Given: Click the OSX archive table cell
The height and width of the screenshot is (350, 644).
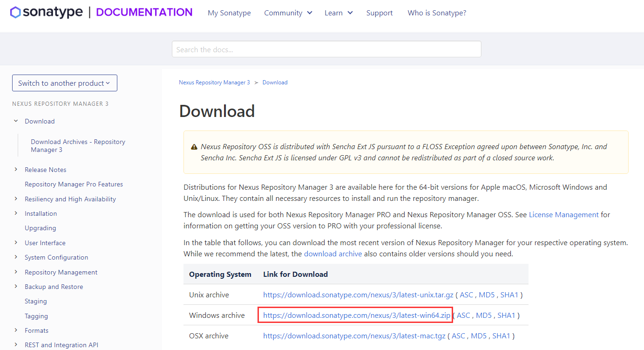Looking at the screenshot, I should click(x=209, y=336).
